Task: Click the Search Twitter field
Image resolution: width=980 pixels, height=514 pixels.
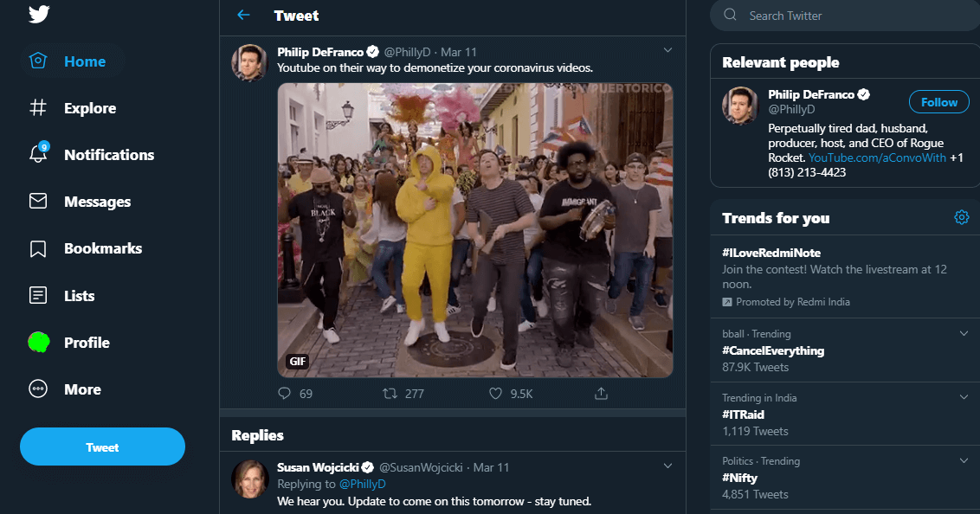Action: pos(844,16)
